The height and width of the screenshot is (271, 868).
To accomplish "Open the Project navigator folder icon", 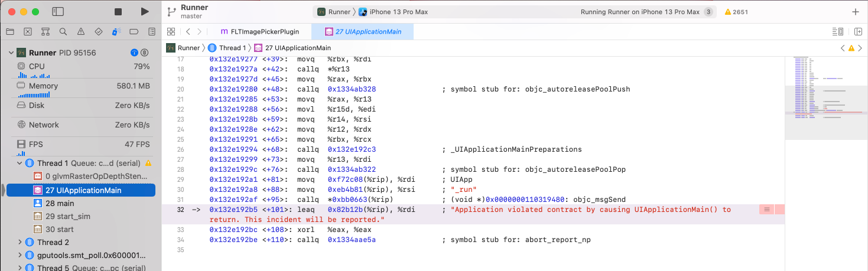I will click(x=9, y=31).
